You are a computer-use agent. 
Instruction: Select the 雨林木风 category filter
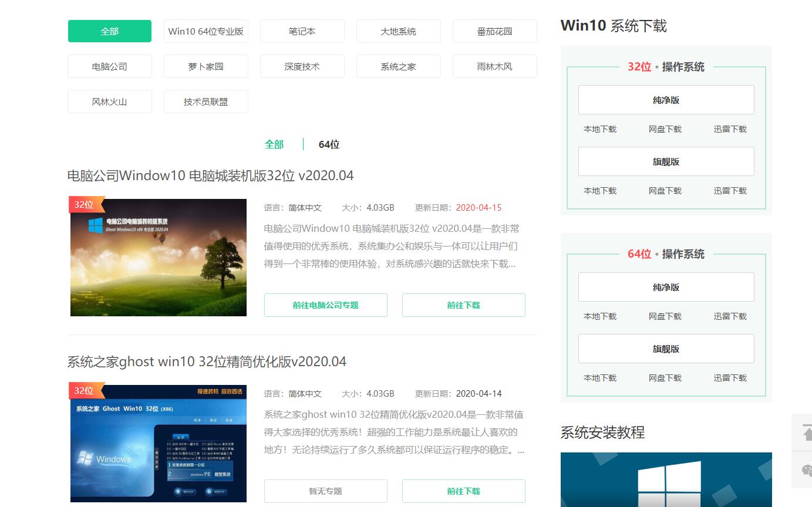494,66
